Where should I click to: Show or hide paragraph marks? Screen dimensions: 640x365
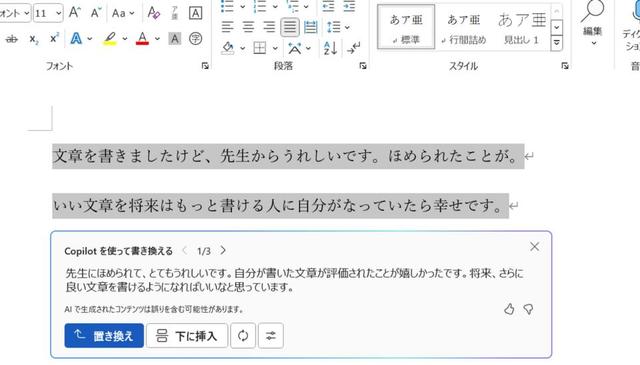[x=353, y=48]
